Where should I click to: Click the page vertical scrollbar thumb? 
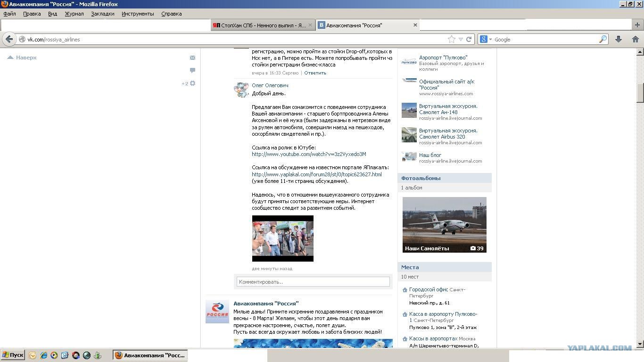(640, 93)
